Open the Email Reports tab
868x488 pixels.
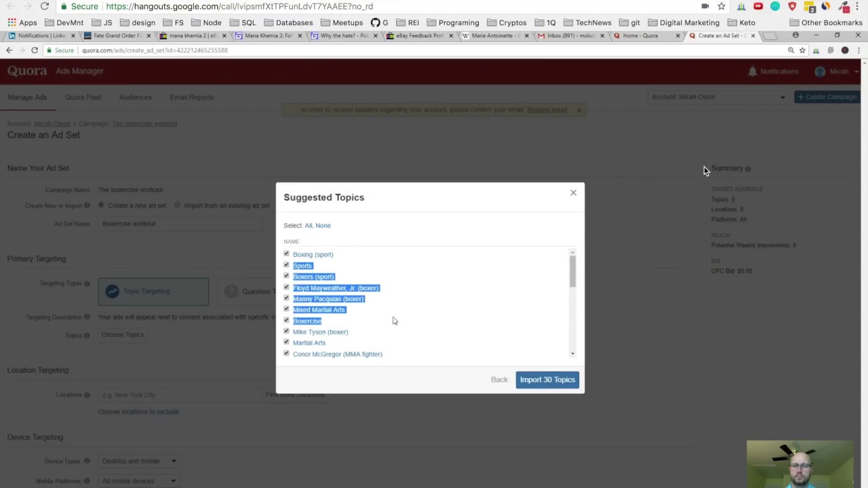[x=191, y=97]
